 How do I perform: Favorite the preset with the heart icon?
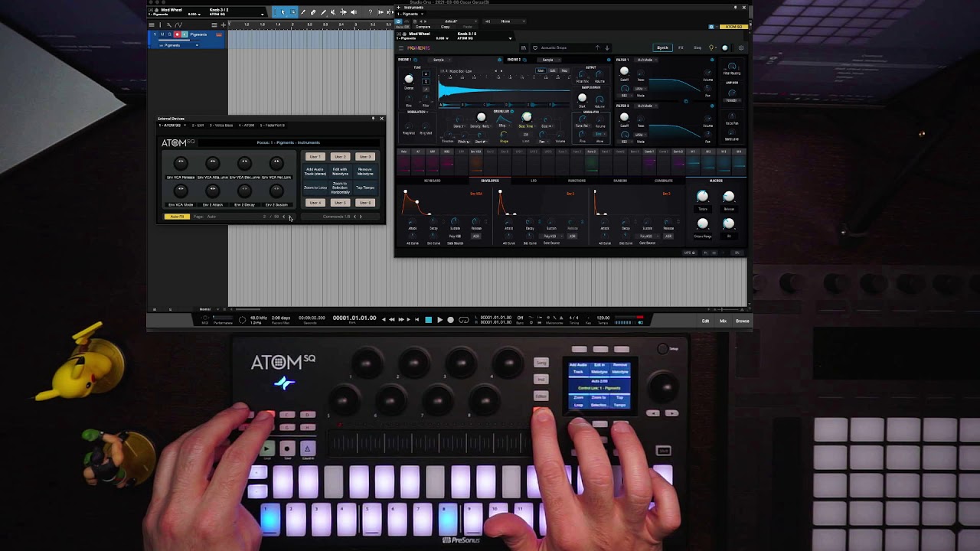[x=535, y=47]
